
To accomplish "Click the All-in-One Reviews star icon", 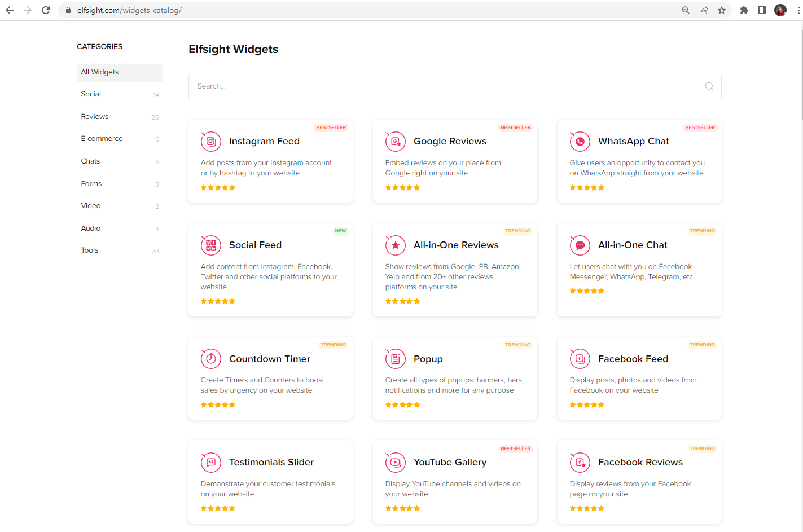I will coord(395,245).
